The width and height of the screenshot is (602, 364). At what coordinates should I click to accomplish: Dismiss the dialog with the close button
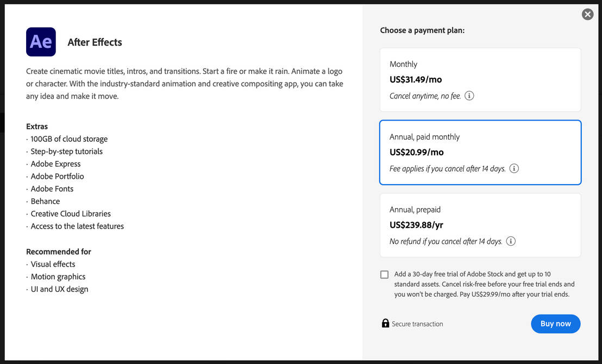(587, 14)
